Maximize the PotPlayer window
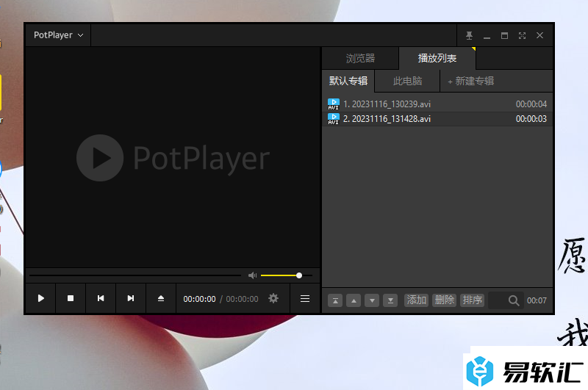 pyautogui.click(x=504, y=35)
